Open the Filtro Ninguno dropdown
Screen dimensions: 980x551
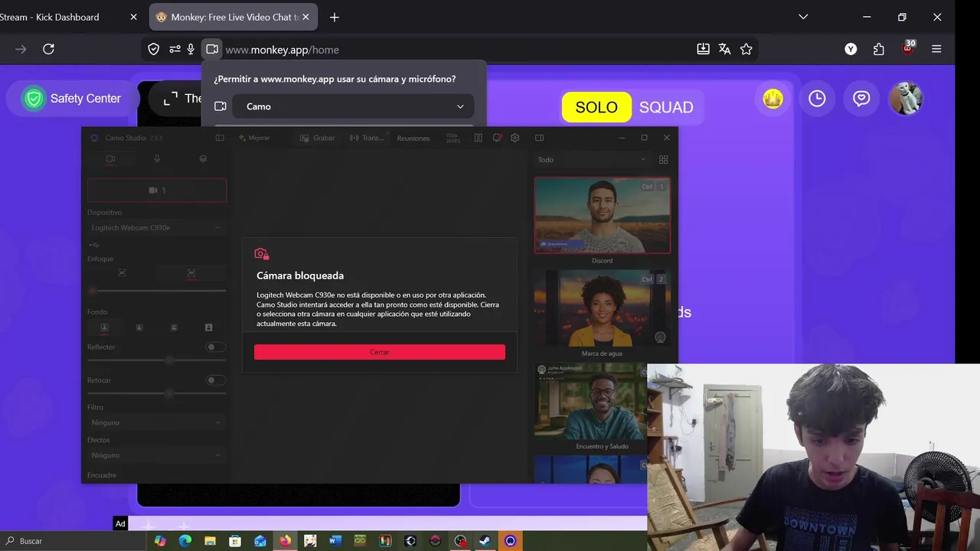click(156, 422)
